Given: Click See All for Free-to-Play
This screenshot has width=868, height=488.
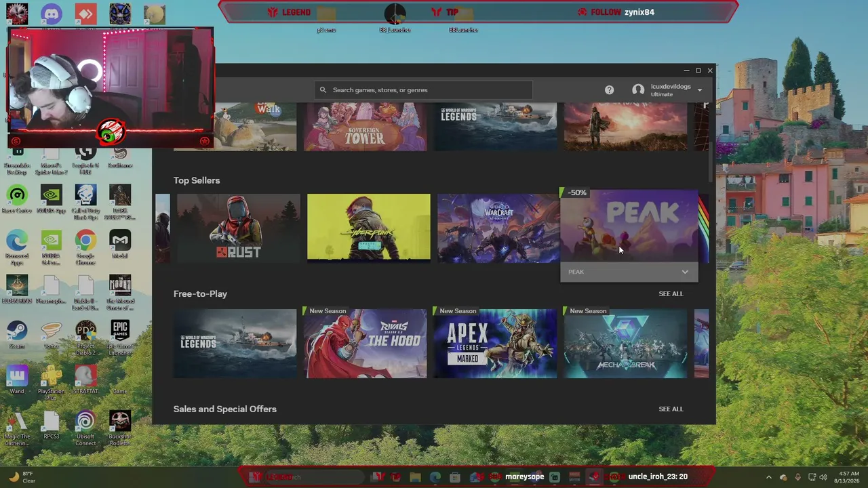Looking at the screenshot, I should (671, 293).
